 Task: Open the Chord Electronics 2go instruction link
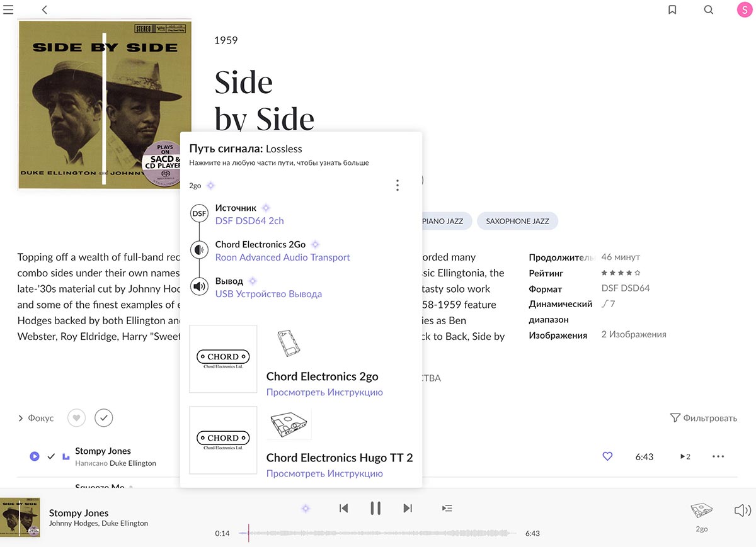[324, 392]
